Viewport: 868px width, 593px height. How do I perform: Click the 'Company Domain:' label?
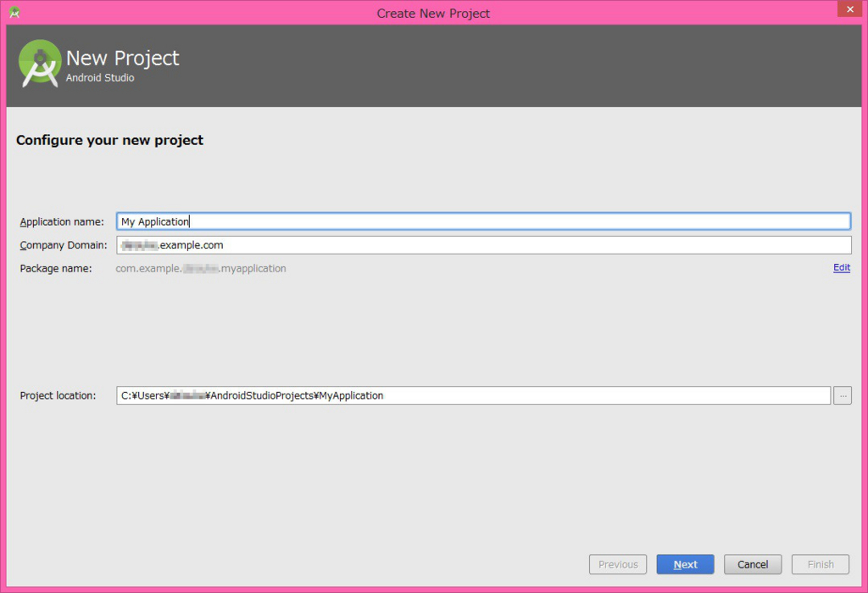[64, 245]
